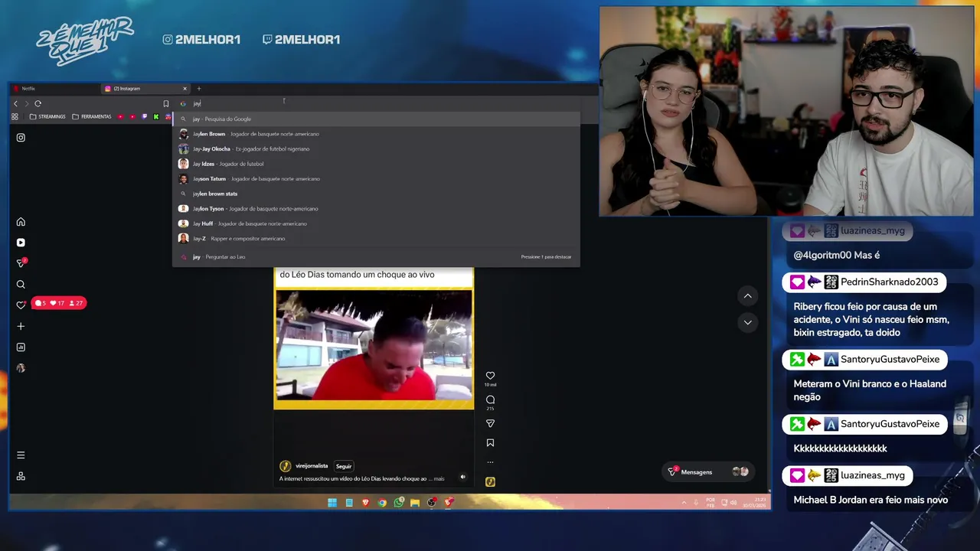The height and width of the screenshot is (551, 980).
Task: Click the address bar input
Action: [x=375, y=103]
